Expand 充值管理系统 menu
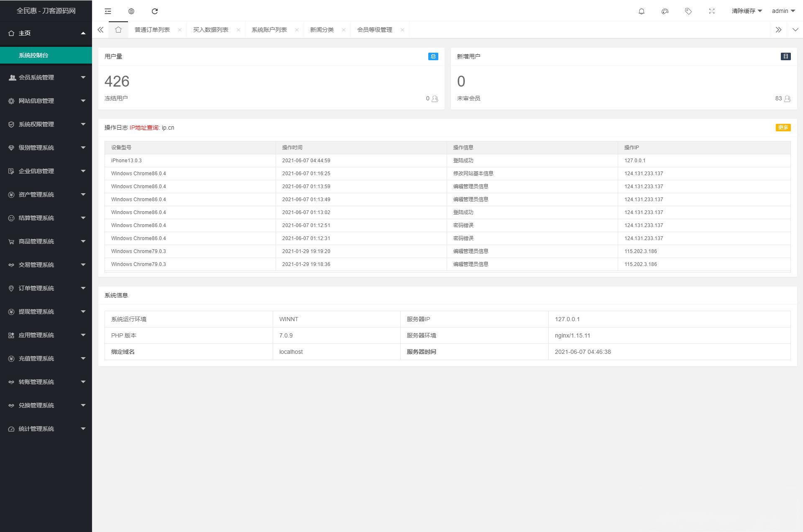The width and height of the screenshot is (803, 532). point(46,358)
